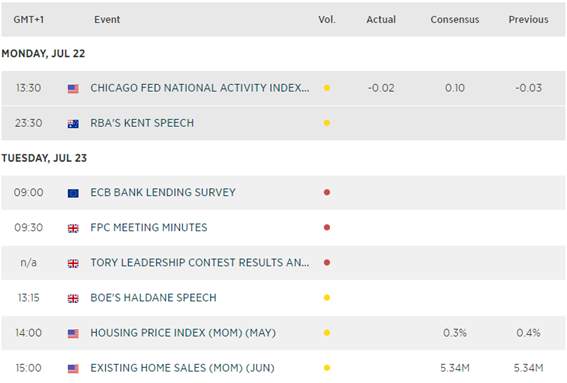The width and height of the screenshot is (567, 383).
Task: Click the Consensus column header
Action: point(455,20)
